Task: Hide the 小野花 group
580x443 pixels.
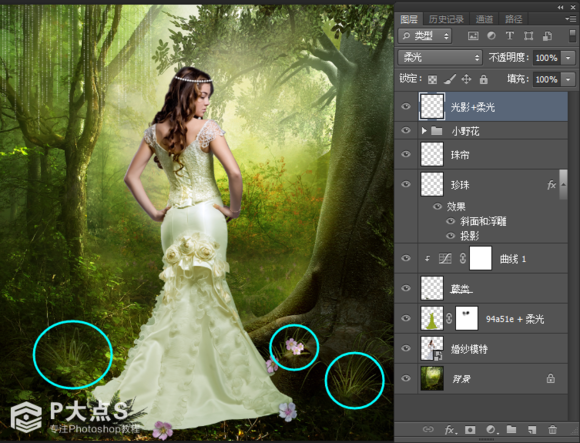Action: (406, 130)
